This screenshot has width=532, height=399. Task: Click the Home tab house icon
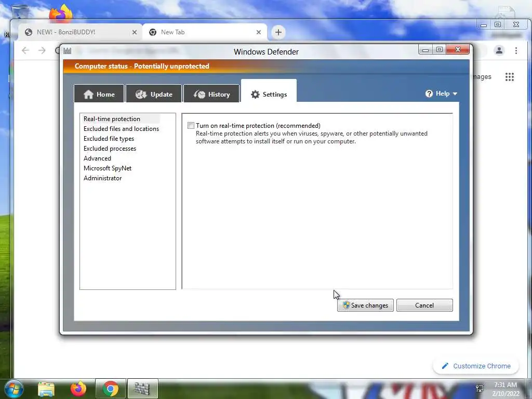click(x=88, y=94)
